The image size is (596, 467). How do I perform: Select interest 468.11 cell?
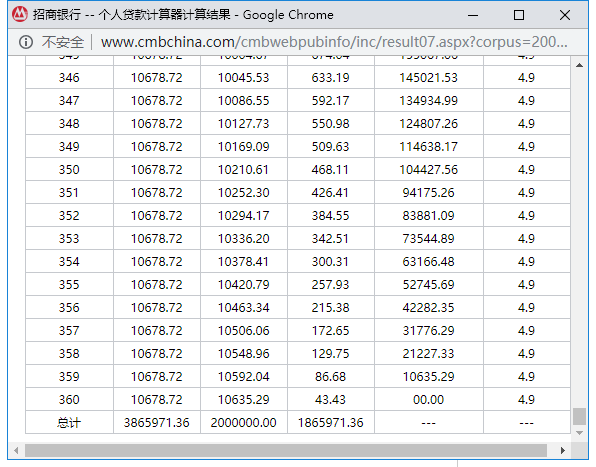[330, 169]
